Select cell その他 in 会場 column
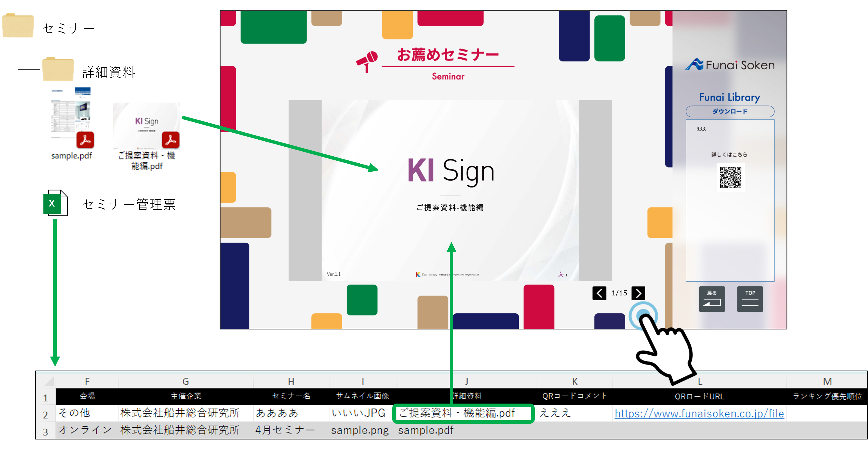Screen dimensions: 868x453 pos(87,413)
